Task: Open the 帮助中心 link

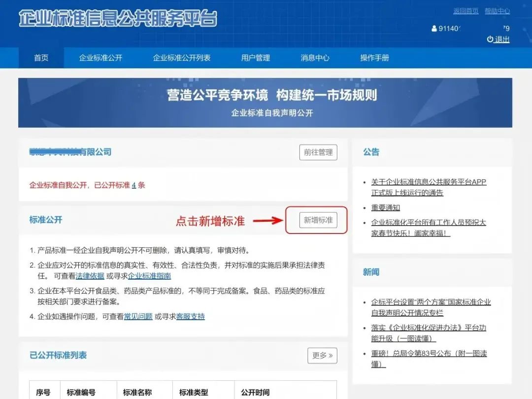Action: click(x=497, y=11)
